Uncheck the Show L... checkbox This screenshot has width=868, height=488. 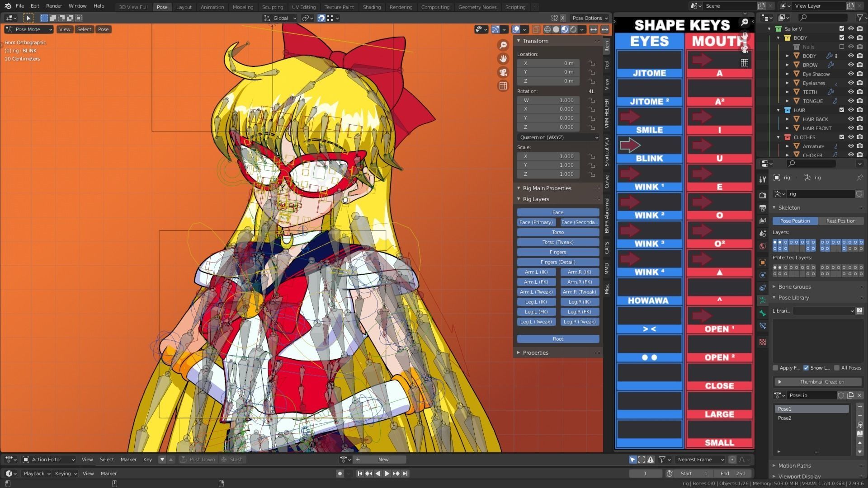point(806,368)
